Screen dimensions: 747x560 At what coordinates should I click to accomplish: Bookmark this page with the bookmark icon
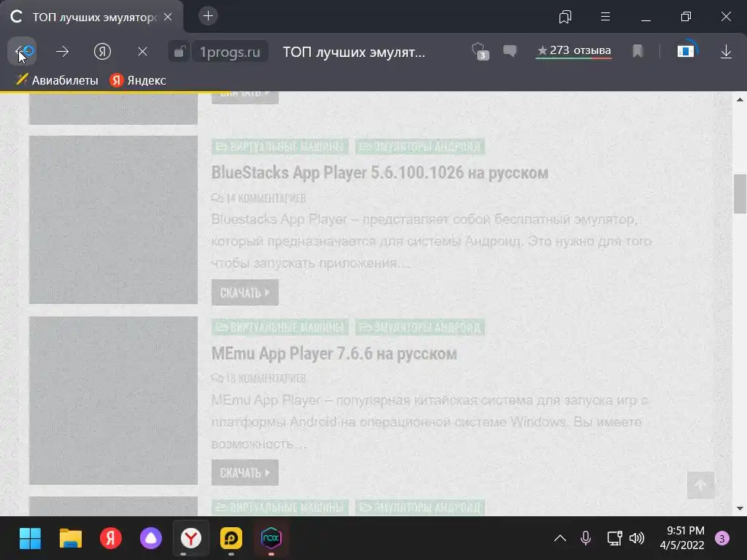(x=638, y=51)
